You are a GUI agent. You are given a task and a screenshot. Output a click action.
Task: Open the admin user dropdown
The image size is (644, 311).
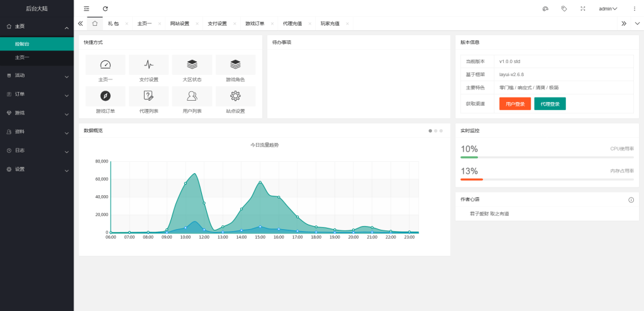(x=608, y=9)
